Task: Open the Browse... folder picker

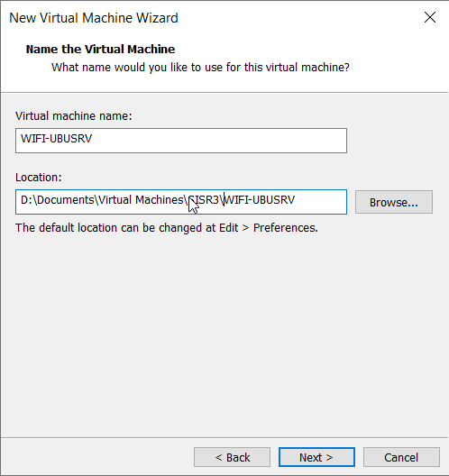Action: click(x=394, y=202)
